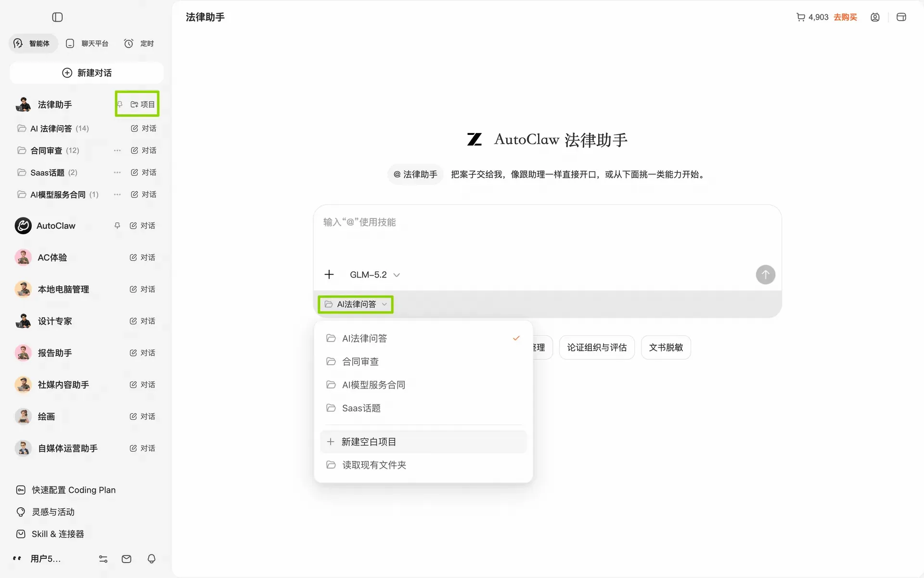Viewport: 924px width, 578px height.
Task: Open AI模型服务合同 project in sidebar
Action: pos(58,195)
